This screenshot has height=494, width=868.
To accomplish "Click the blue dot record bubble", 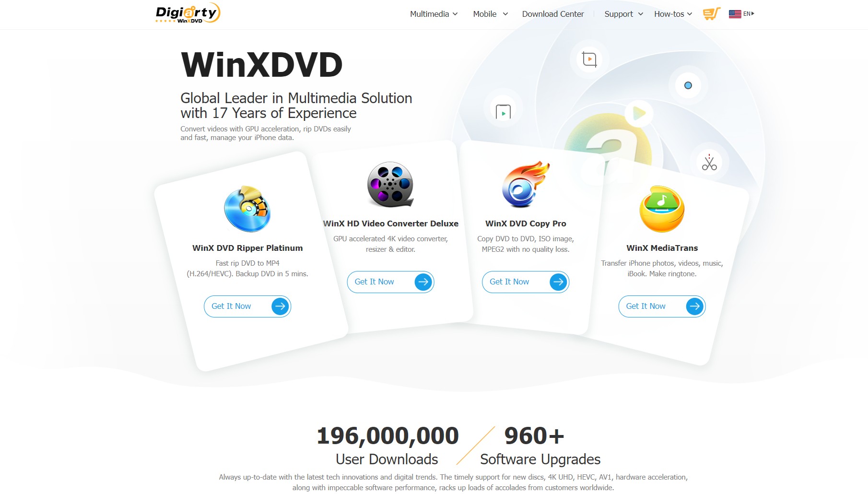I will point(688,85).
